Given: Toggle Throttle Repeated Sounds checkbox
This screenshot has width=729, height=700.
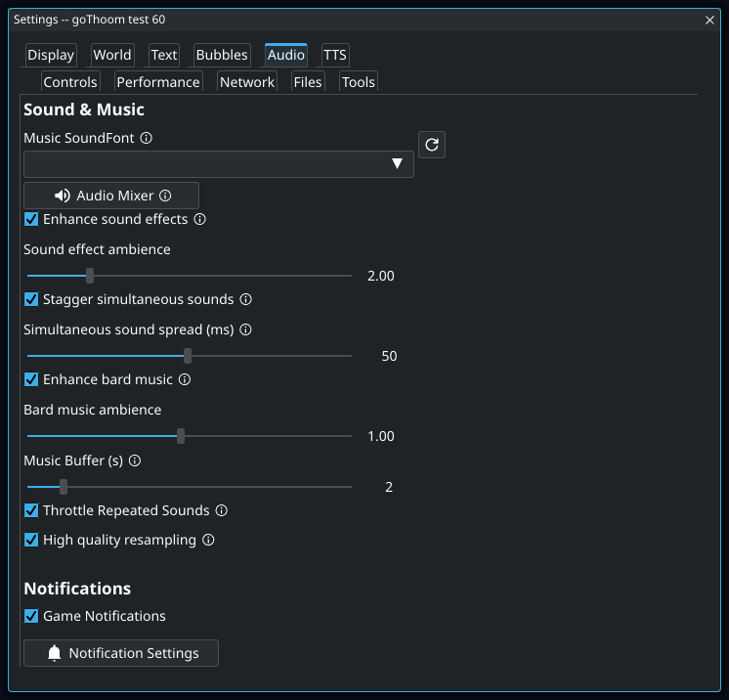Looking at the screenshot, I should tap(31, 510).
